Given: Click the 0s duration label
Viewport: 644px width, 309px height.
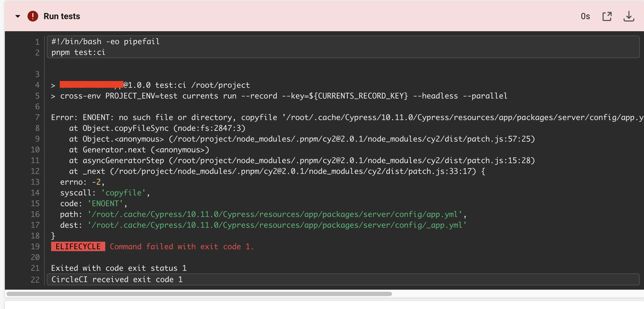Looking at the screenshot, I should click(x=585, y=16).
